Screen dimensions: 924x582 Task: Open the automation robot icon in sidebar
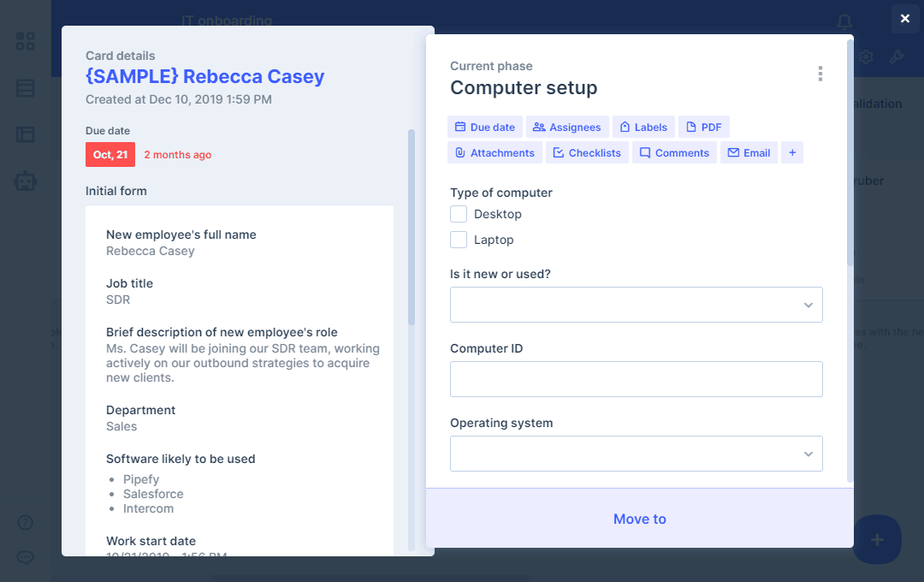26,181
